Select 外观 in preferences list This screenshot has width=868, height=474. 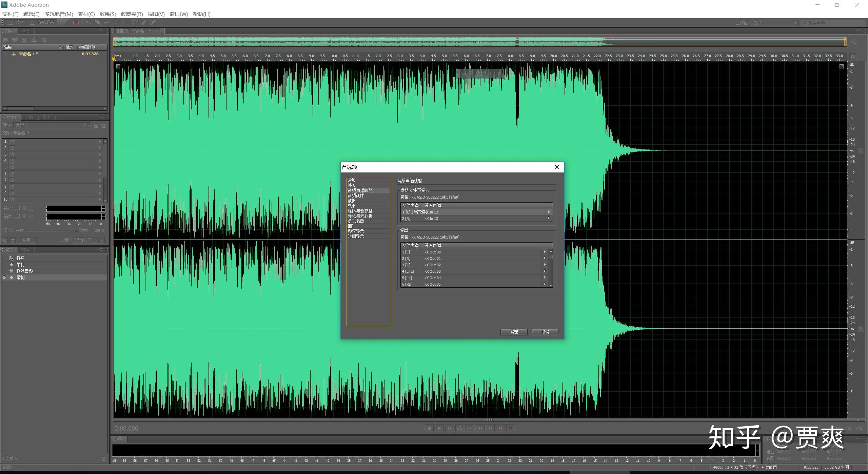(x=368, y=185)
